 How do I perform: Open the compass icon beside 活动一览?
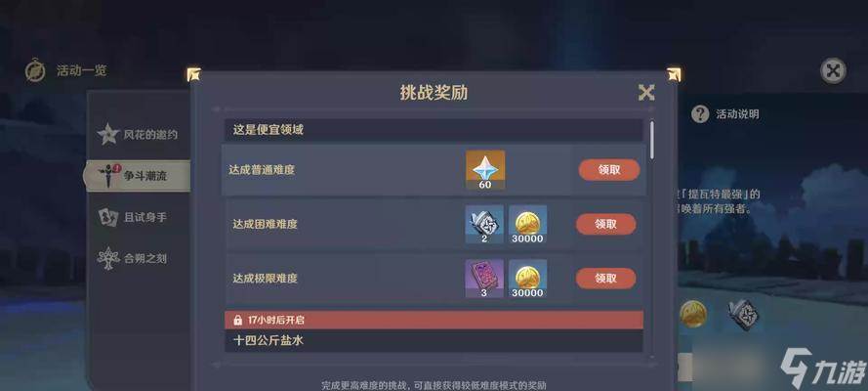point(35,70)
